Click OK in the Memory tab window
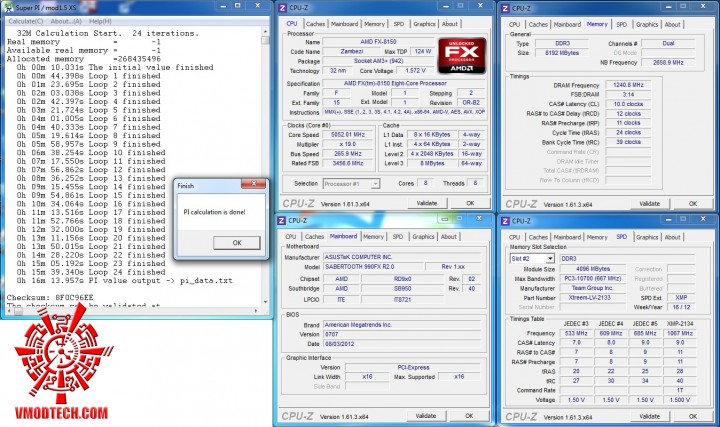Viewport: 720px width, 427px height. pos(693,203)
